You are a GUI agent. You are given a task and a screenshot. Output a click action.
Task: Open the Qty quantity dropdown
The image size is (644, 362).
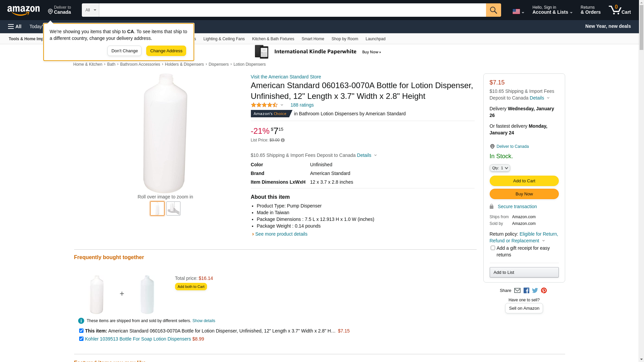pos(500,168)
